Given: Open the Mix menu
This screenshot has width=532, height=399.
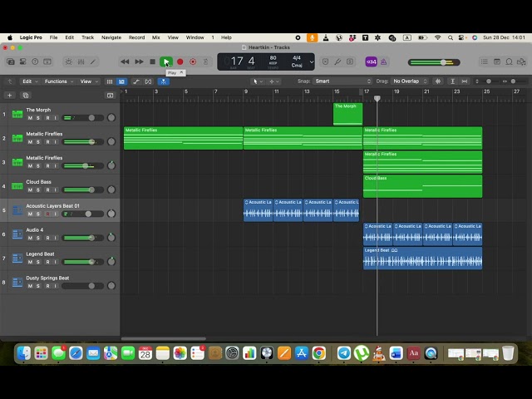Looking at the screenshot, I should coord(155,37).
